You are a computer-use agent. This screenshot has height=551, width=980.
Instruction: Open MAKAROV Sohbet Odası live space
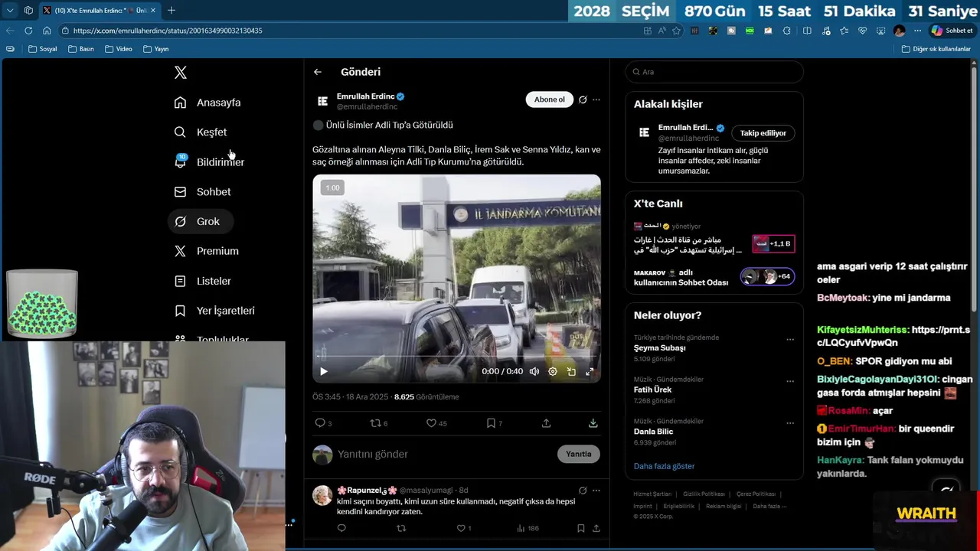pos(714,277)
